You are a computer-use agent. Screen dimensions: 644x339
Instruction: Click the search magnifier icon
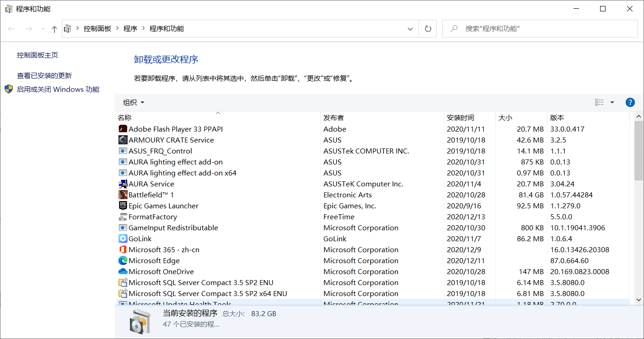tap(454, 28)
